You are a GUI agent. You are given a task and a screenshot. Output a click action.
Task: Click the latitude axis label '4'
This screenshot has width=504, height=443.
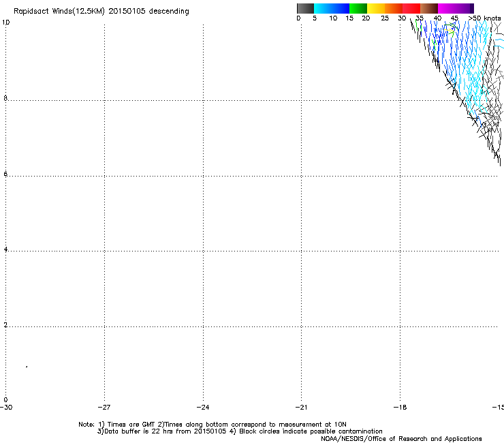5,249
